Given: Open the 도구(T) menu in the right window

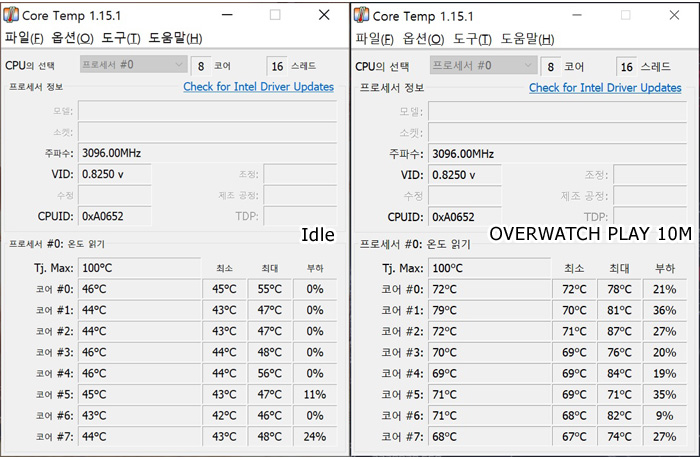Looking at the screenshot, I should [472, 39].
